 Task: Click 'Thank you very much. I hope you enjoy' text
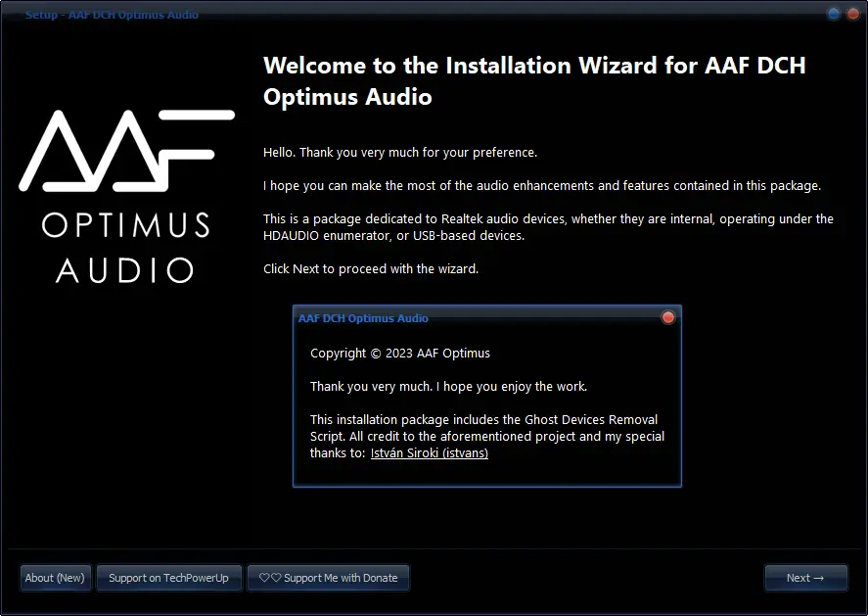[x=448, y=387]
